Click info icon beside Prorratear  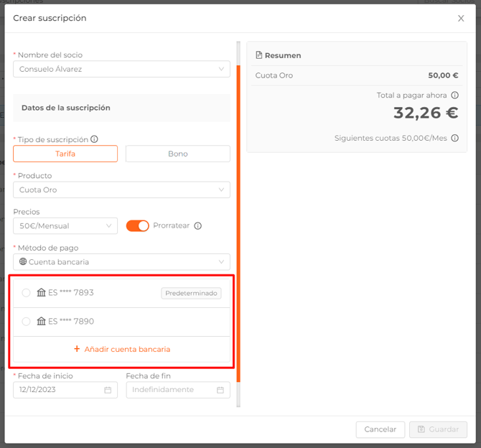198,225
